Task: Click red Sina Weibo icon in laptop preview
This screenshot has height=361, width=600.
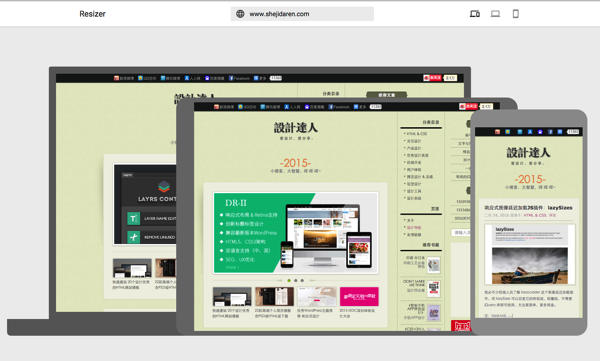Action: coord(116,78)
